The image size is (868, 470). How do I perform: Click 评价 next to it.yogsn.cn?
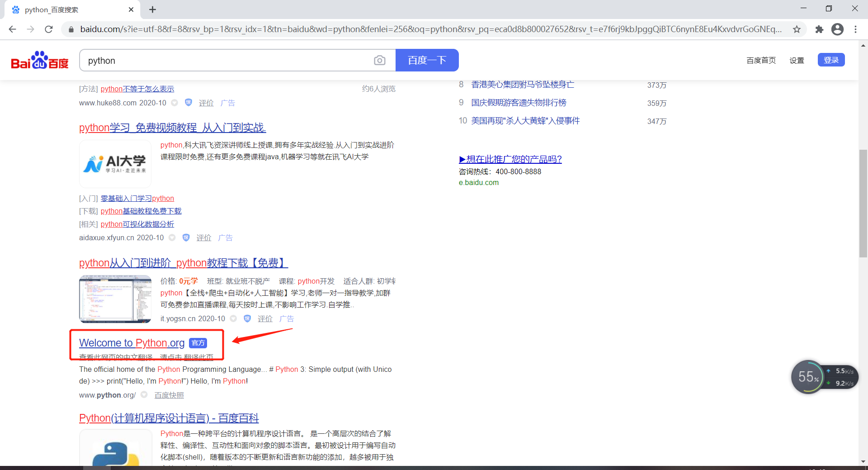pos(265,318)
